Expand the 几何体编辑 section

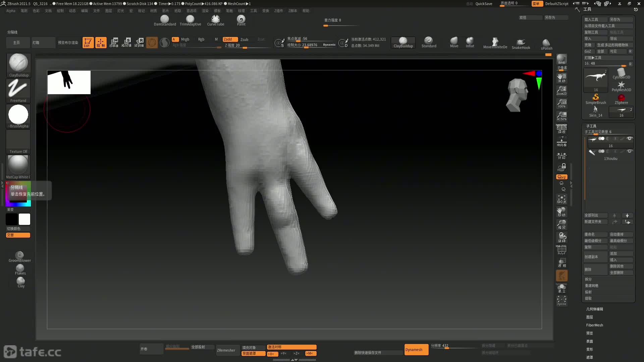(595, 309)
